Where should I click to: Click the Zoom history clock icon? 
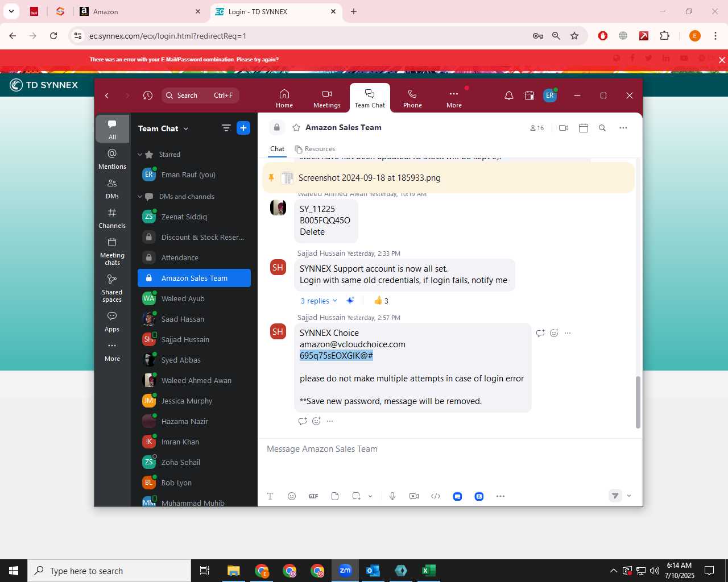[x=148, y=95]
